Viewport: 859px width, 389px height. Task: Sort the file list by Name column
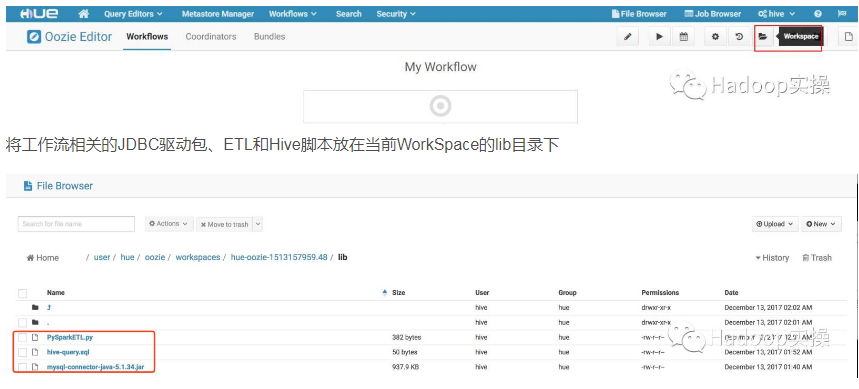(56, 293)
